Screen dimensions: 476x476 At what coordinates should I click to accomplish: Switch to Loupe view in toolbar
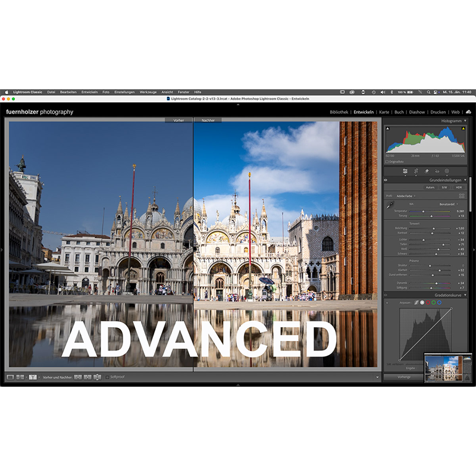[10, 377]
